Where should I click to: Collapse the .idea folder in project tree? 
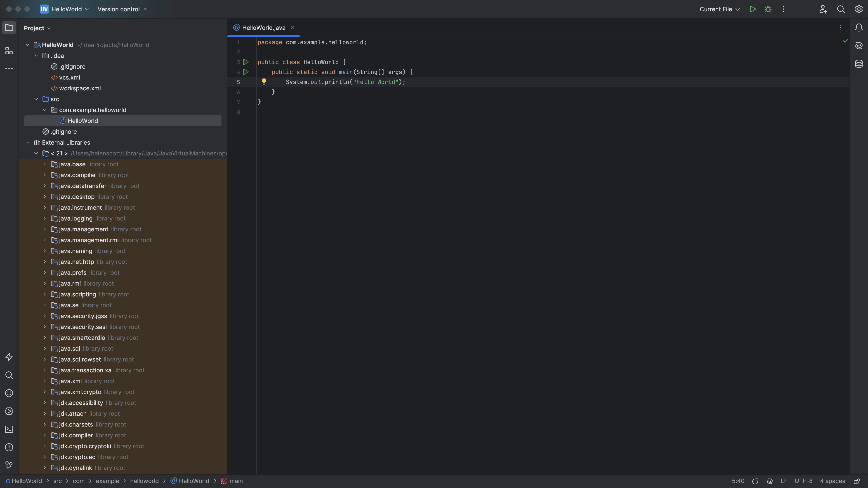[x=36, y=56]
